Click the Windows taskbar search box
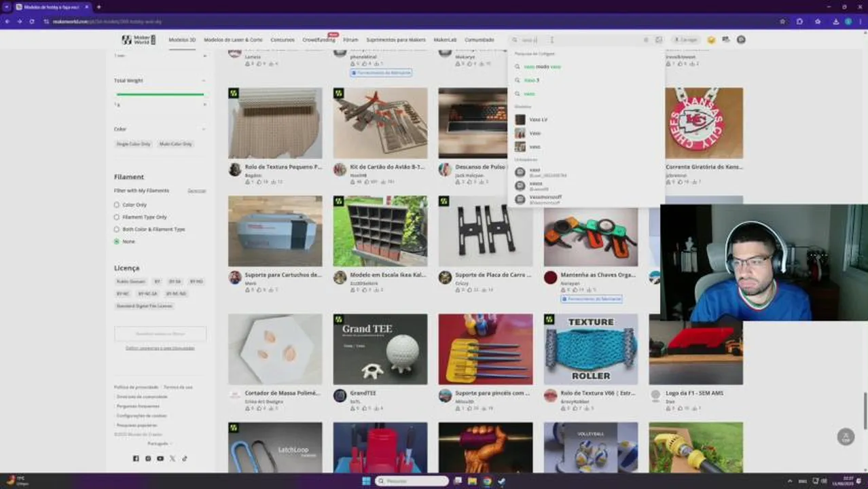 coord(412,481)
